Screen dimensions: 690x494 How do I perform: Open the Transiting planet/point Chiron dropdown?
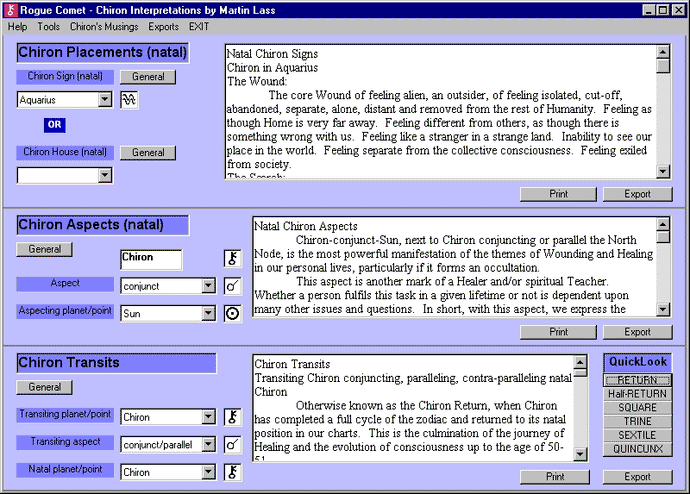tap(208, 417)
